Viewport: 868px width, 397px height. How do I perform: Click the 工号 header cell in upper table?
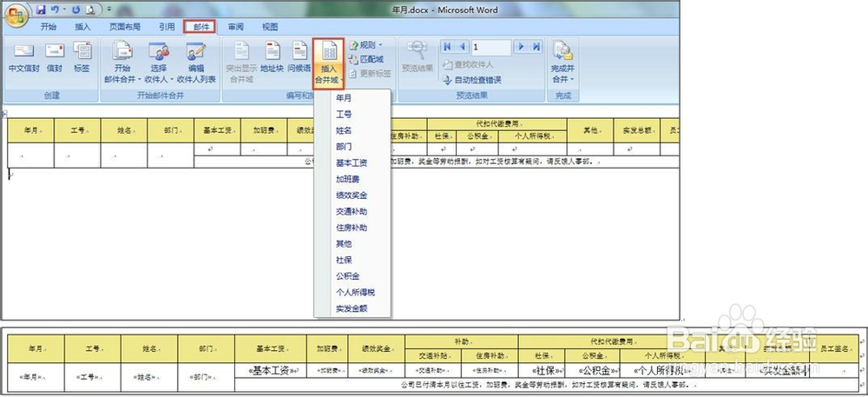[x=77, y=130]
